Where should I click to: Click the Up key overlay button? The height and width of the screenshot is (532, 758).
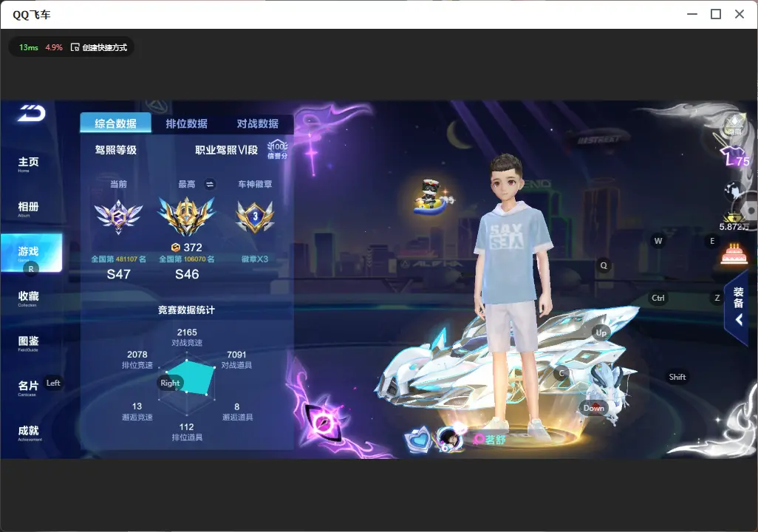click(x=601, y=332)
